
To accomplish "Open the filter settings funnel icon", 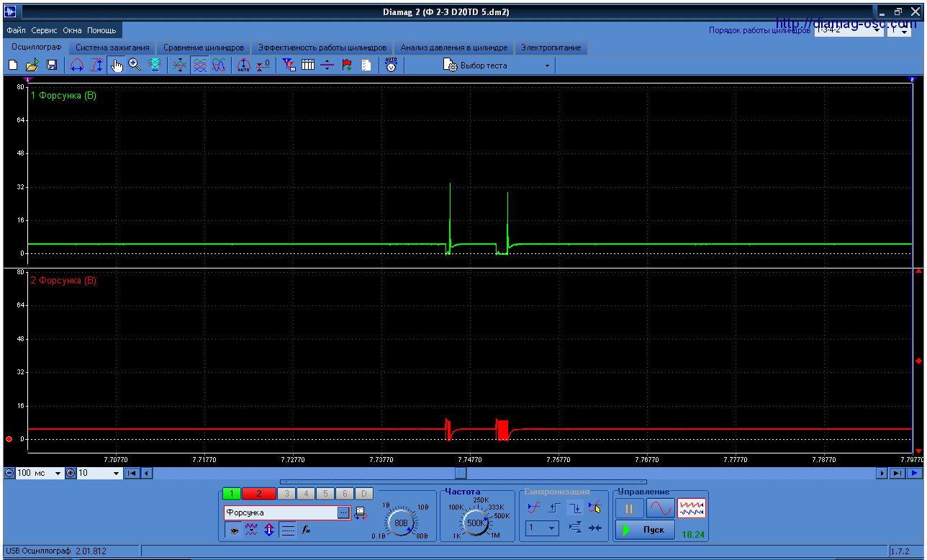I will (289, 66).
